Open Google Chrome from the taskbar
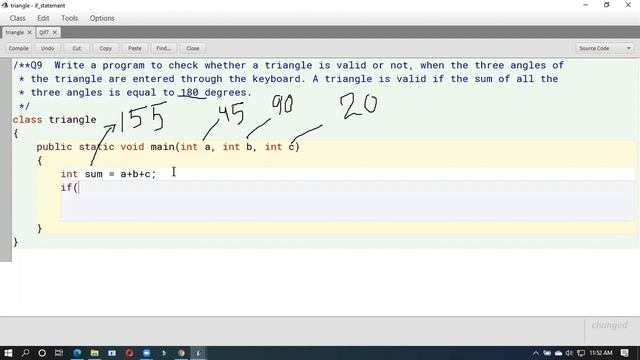The width and height of the screenshot is (640, 360). [181, 353]
